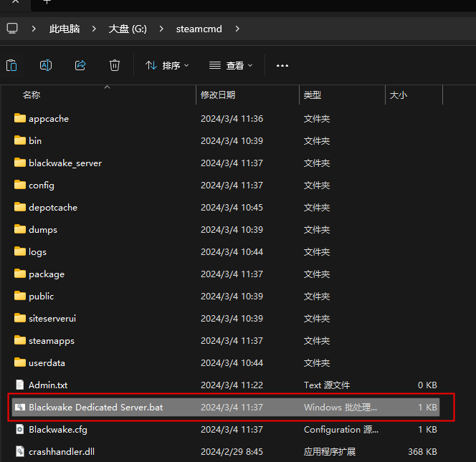
Task: Click the Windows 批处理 type cell
Action: point(341,407)
